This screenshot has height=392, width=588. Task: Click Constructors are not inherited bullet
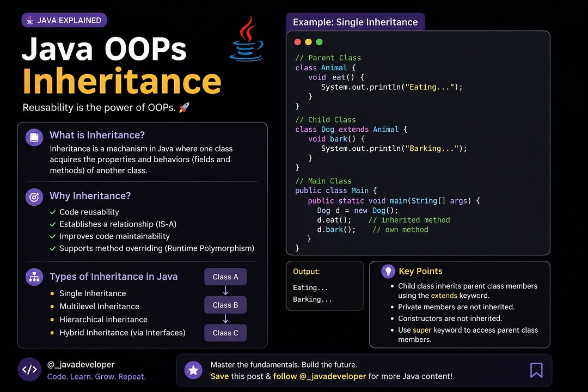pyautogui.click(x=450, y=318)
